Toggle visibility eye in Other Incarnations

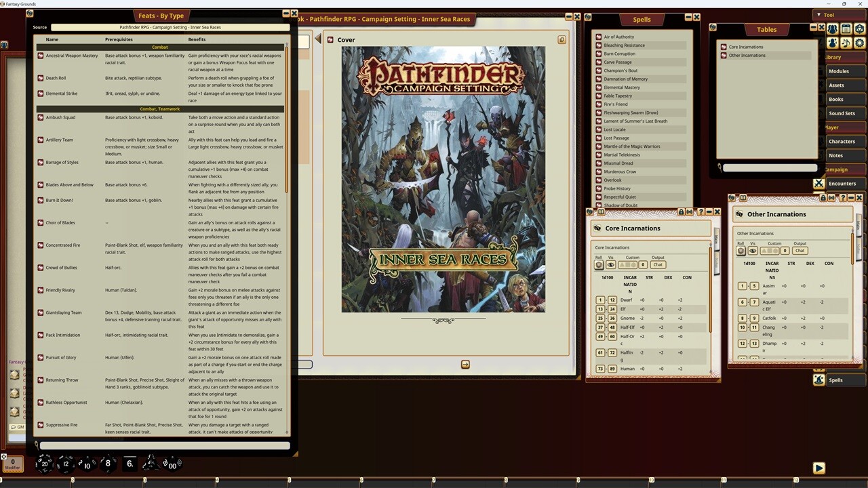point(753,251)
